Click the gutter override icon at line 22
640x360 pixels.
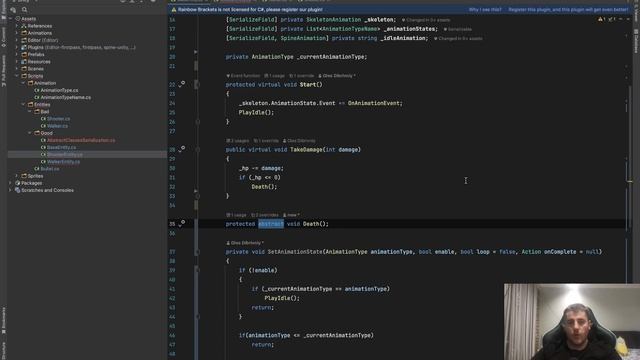[182, 84]
